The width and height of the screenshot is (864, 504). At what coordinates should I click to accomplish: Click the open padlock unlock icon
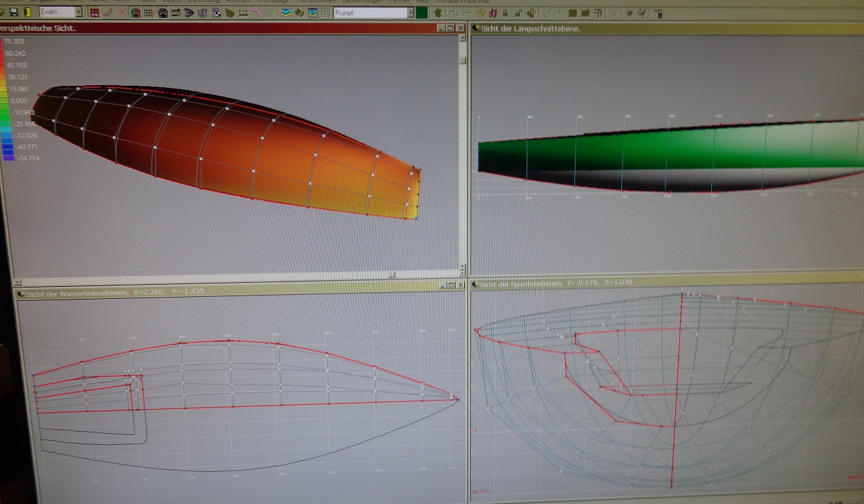[x=519, y=13]
